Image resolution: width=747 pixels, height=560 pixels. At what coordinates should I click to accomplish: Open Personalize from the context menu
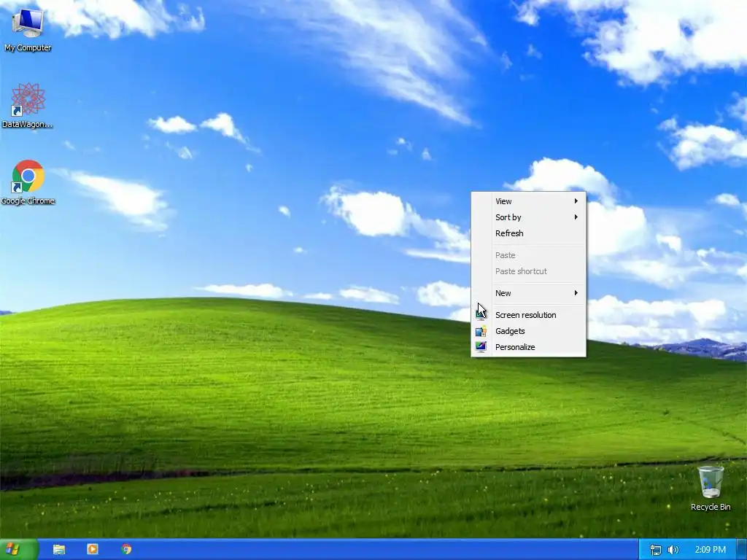tap(528, 347)
